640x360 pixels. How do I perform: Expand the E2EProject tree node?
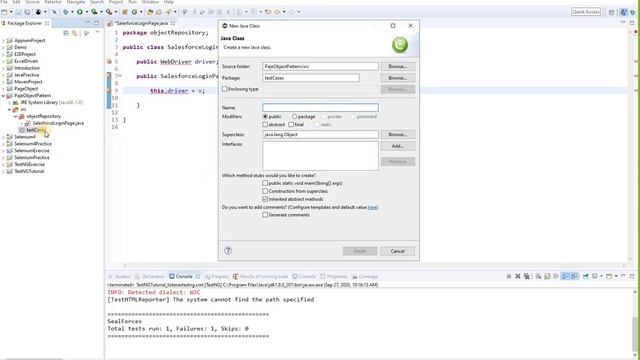(x=3, y=54)
